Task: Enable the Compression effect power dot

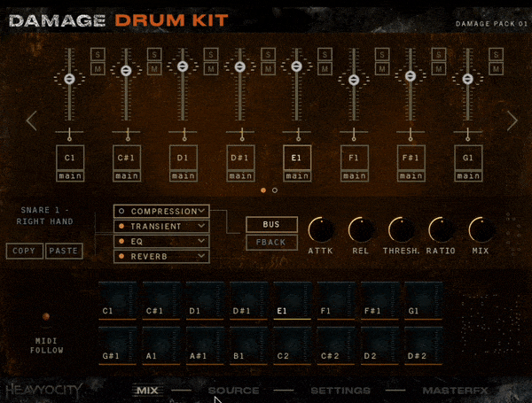Action: tap(121, 211)
